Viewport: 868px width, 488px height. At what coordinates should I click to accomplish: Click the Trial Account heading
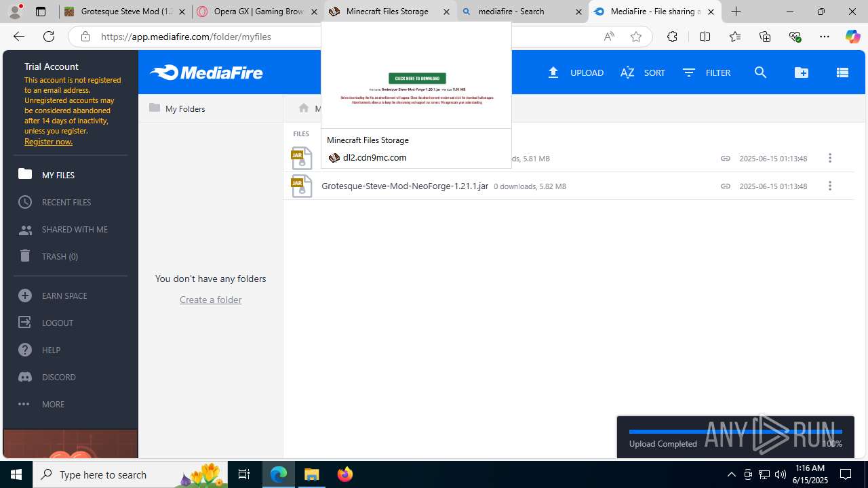pyautogui.click(x=52, y=66)
